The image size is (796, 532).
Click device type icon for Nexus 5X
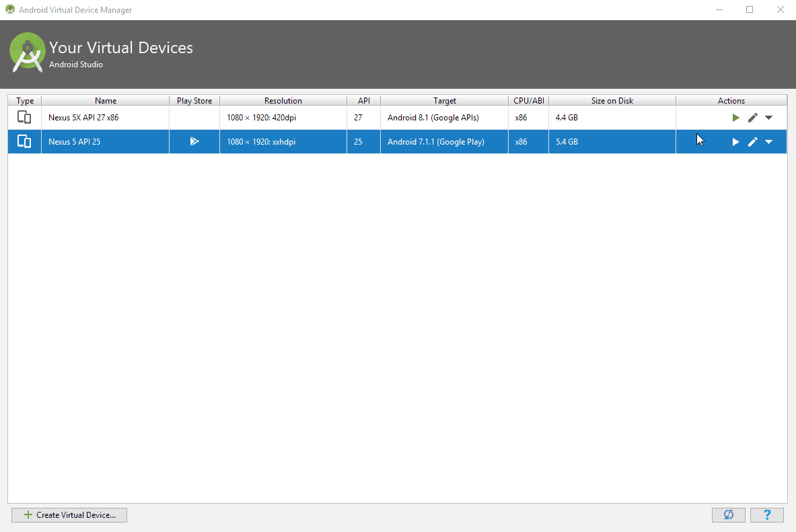coord(24,118)
